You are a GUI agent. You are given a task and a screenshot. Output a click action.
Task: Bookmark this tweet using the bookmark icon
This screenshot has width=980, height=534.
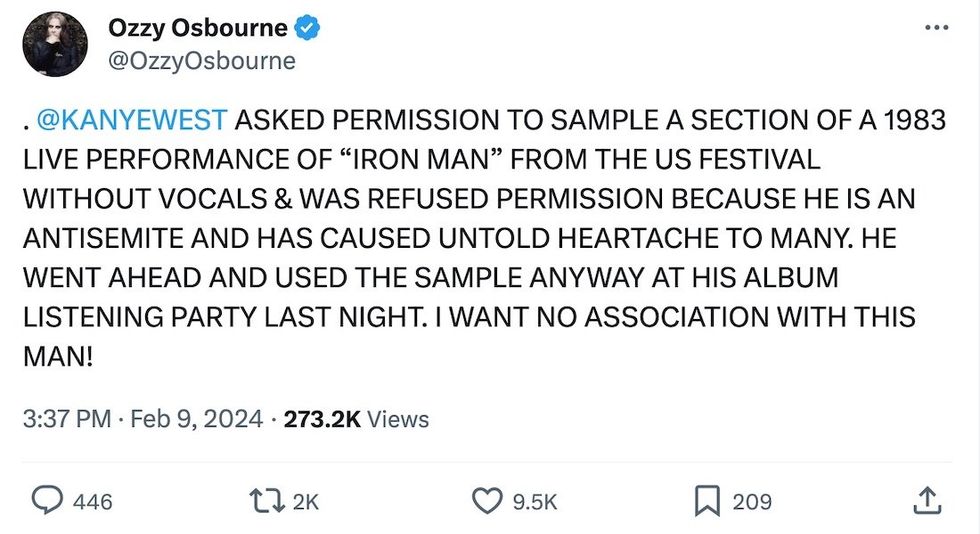pyautogui.click(x=707, y=499)
